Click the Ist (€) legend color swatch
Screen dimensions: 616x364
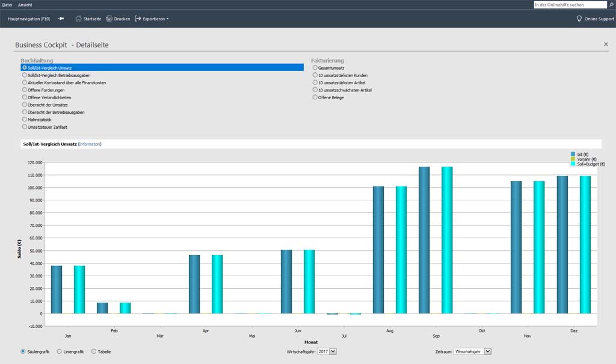pos(573,155)
